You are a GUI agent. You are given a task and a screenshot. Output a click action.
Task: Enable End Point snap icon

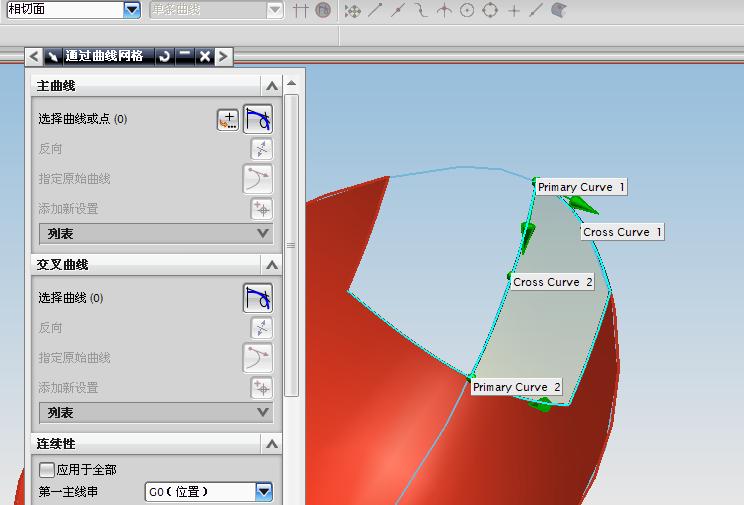(375, 10)
